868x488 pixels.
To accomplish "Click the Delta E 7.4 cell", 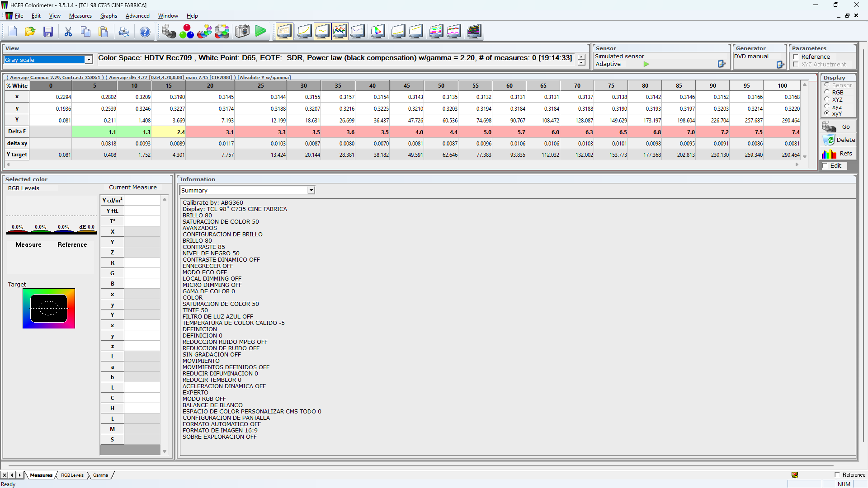I will click(x=783, y=132).
